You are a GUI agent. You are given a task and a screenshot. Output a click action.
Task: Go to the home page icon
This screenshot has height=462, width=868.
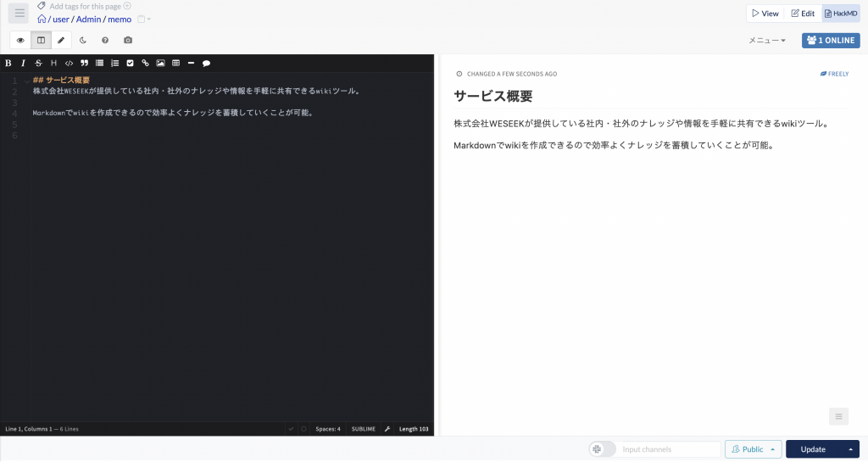click(x=42, y=19)
